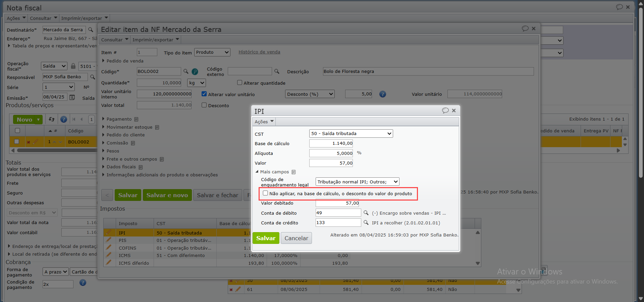Screen dimensions: 644x302
Task: Expand Pedido de venda section
Action: pyautogui.click(x=103, y=61)
